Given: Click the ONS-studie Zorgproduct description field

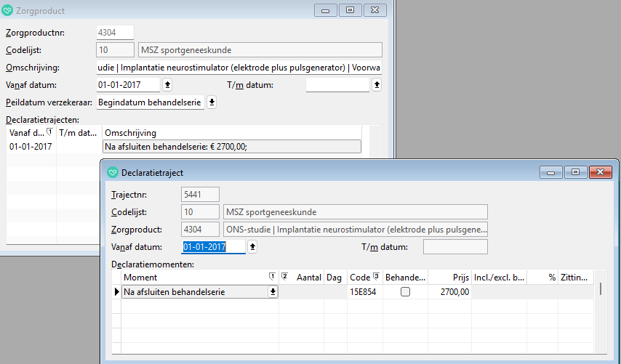Looking at the screenshot, I should 356,230.
